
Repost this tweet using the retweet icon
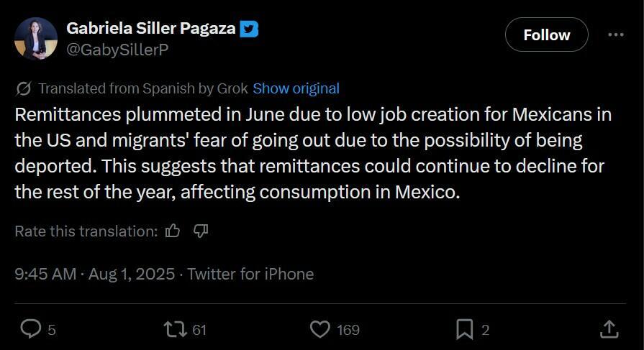click(x=174, y=329)
